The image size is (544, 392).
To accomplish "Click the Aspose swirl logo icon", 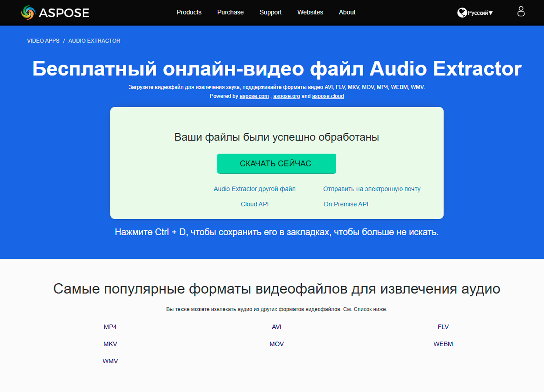I will click(28, 13).
